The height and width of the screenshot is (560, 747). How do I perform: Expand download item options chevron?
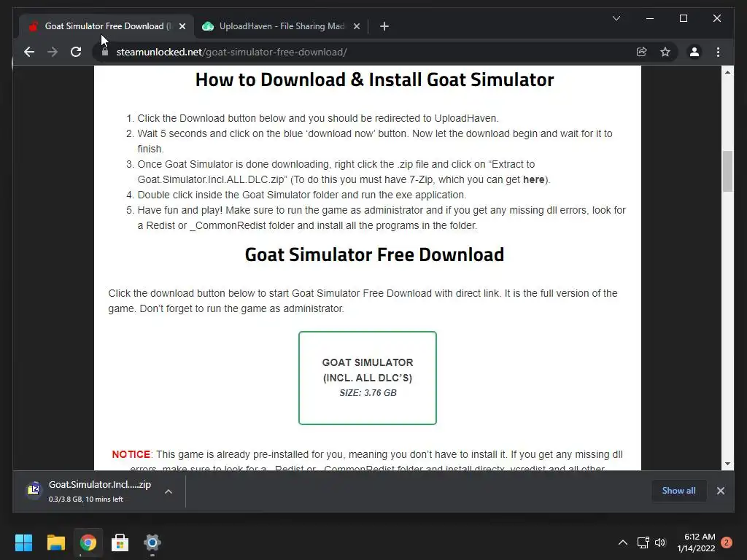click(169, 491)
